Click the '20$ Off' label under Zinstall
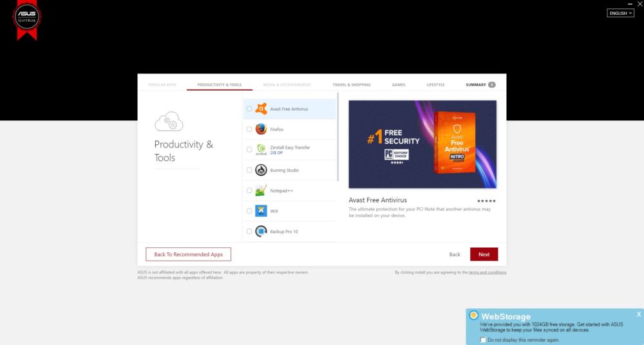 click(276, 153)
